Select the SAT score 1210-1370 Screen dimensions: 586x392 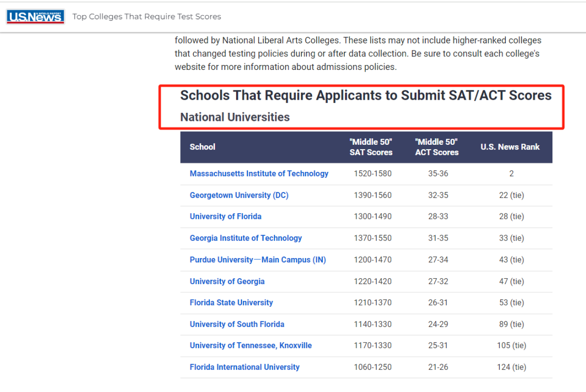tap(373, 303)
